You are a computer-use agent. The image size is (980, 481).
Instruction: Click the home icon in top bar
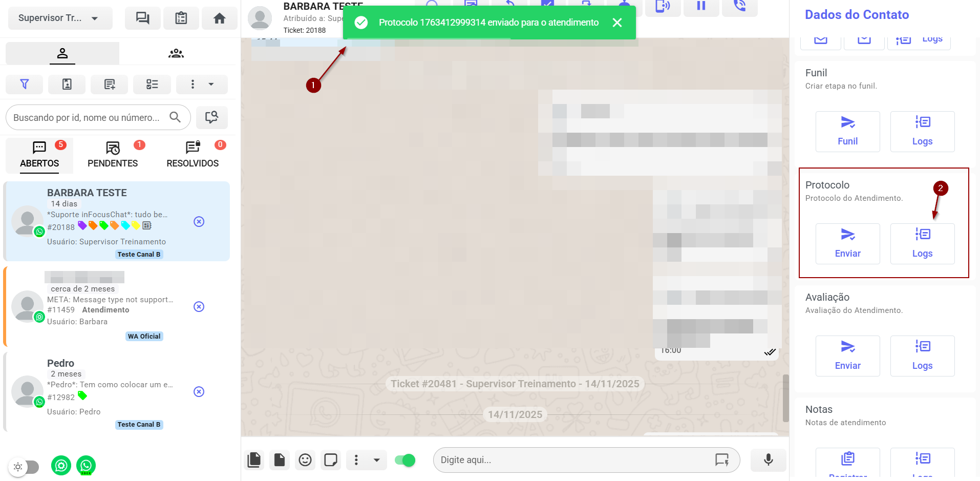pos(219,18)
